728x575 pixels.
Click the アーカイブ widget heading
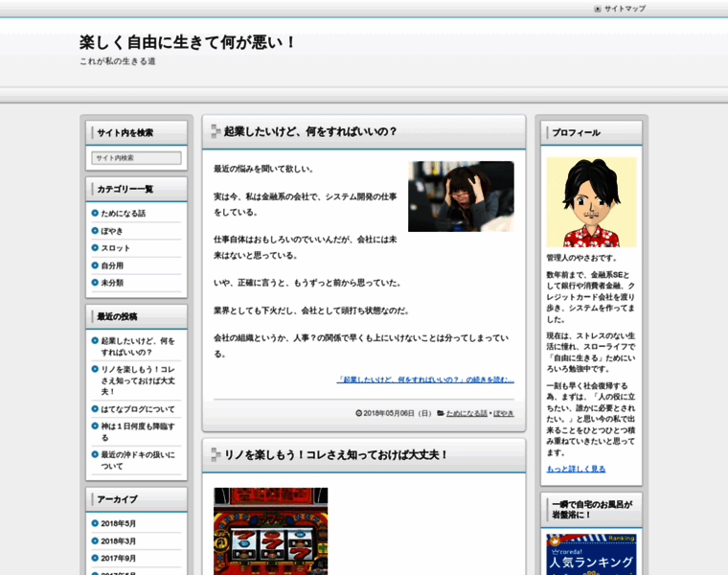(118, 499)
